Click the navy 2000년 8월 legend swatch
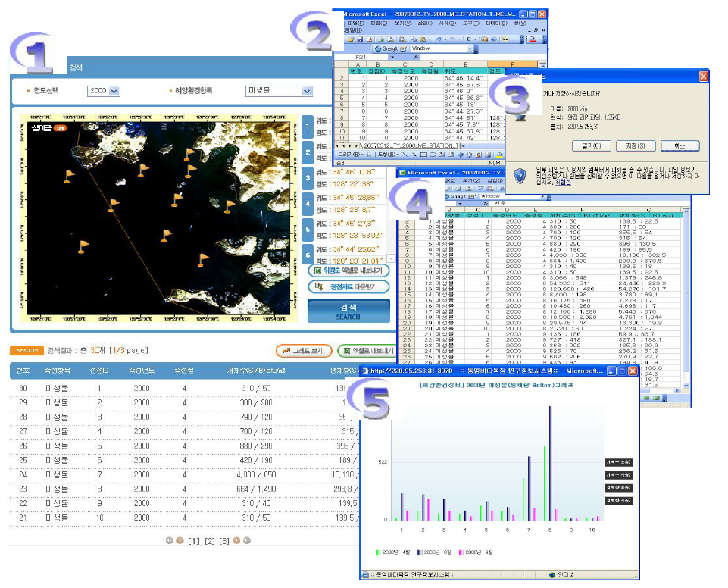The height and width of the screenshot is (588, 728). click(419, 552)
